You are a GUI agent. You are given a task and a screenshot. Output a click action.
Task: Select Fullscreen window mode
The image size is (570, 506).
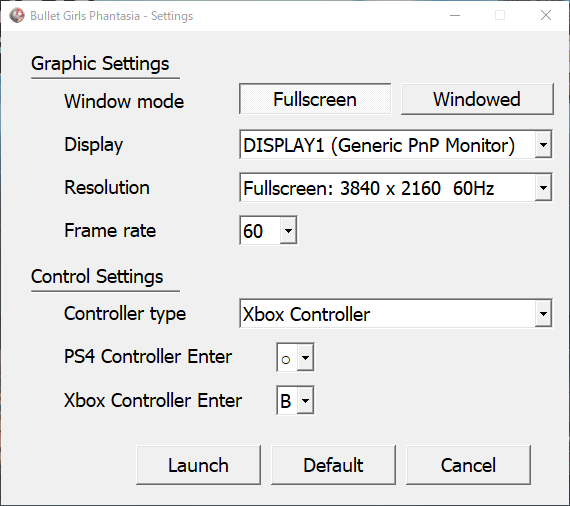click(315, 99)
